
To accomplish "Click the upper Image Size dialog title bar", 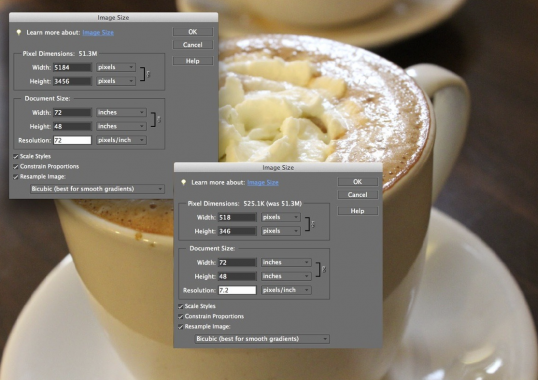I will pos(113,17).
